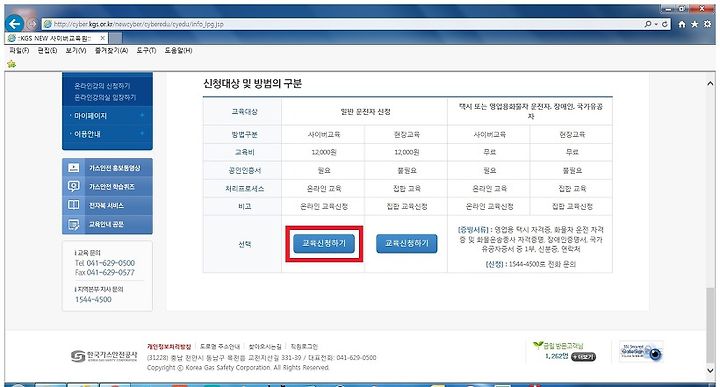Open the 전자북 서비스 link
The width and height of the screenshot is (720, 387).
tap(106, 206)
